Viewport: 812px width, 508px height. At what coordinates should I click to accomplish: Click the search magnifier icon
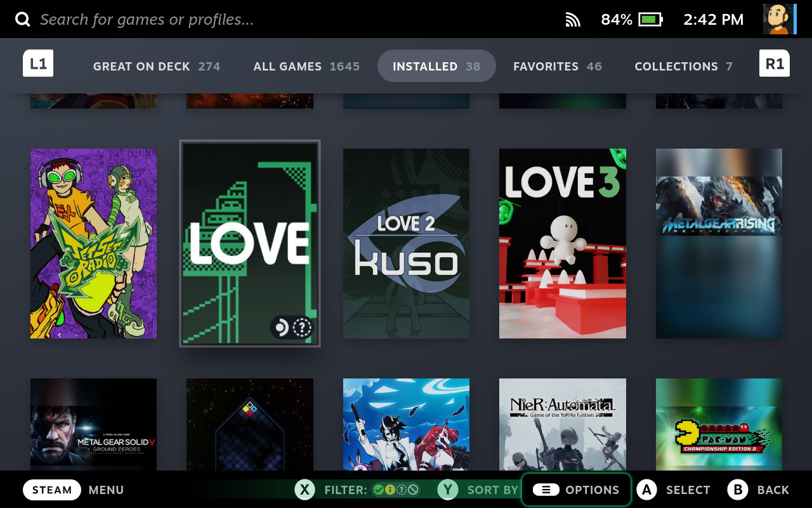(x=23, y=20)
